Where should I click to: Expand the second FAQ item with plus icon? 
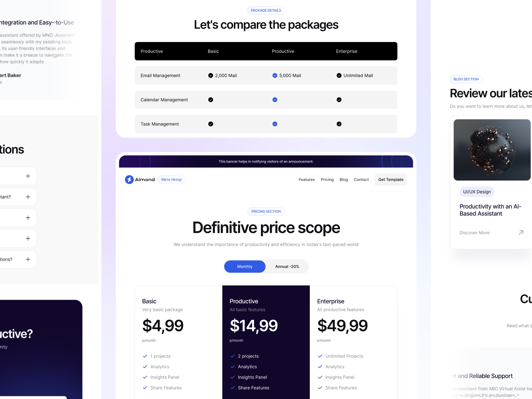pyautogui.click(x=28, y=197)
